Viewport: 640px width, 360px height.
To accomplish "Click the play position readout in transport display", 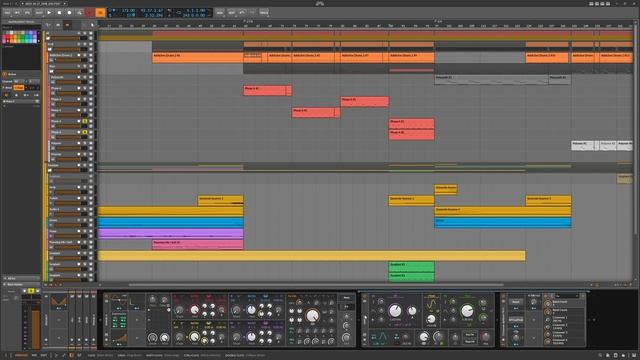I will click(x=152, y=10).
